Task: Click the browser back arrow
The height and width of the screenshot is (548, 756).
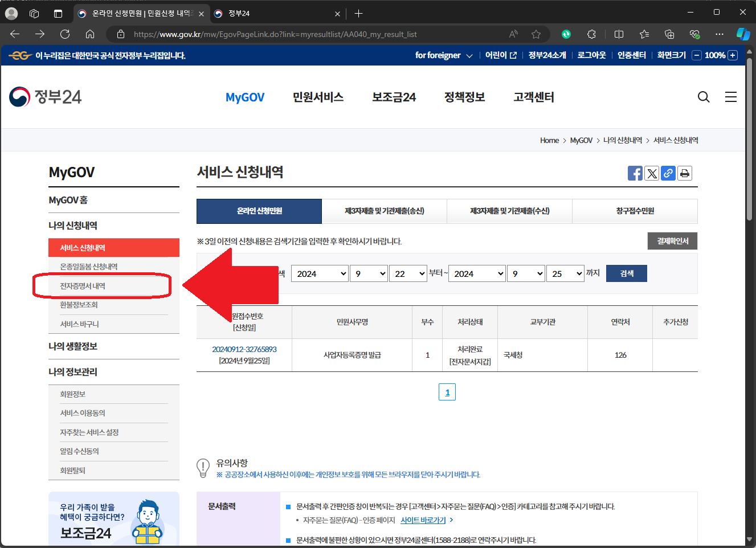Action: coord(15,34)
